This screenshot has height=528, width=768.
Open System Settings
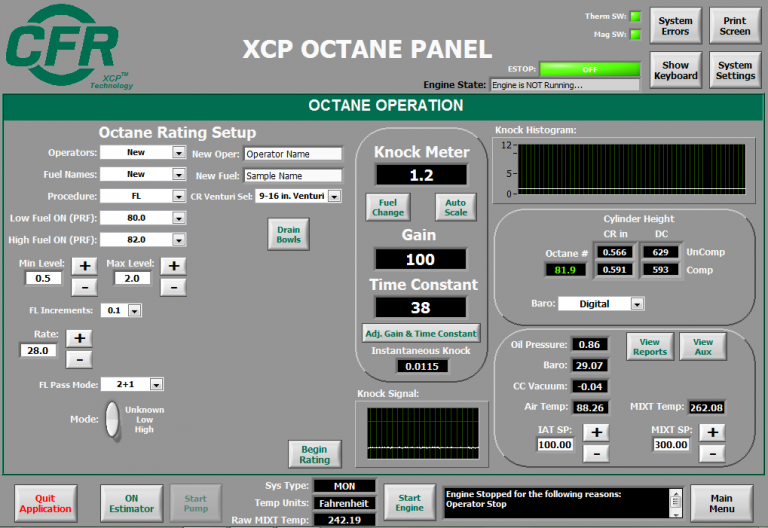735,70
